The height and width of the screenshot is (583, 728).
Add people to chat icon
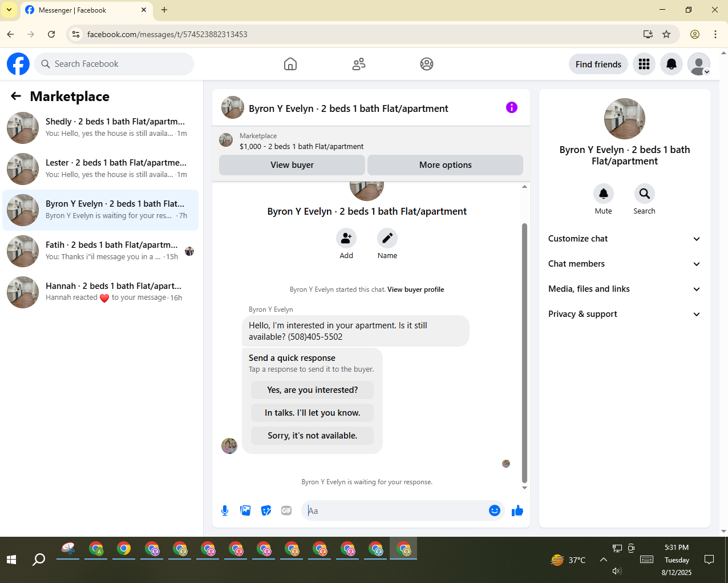[346, 238]
